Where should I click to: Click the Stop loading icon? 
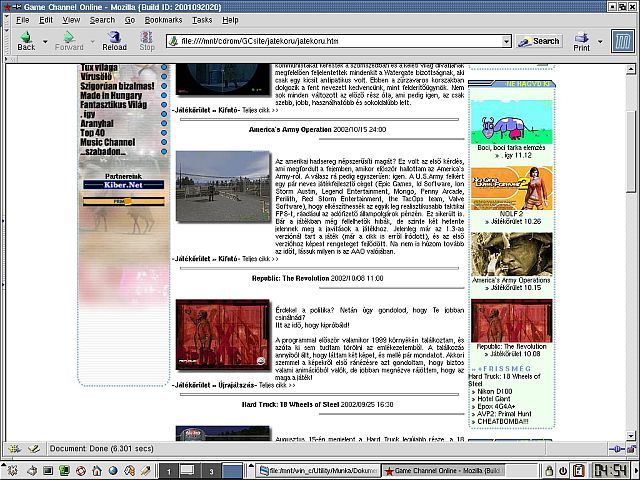coord(147,41)
